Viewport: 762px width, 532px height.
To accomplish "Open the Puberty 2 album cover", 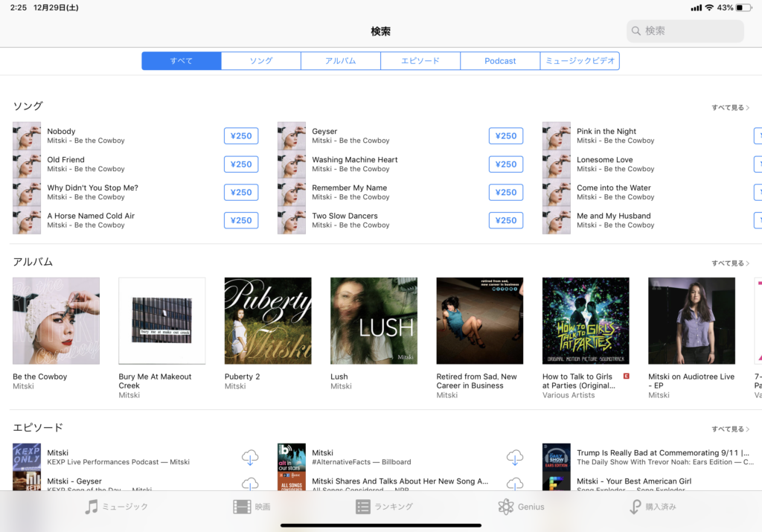I will point(268,321).
